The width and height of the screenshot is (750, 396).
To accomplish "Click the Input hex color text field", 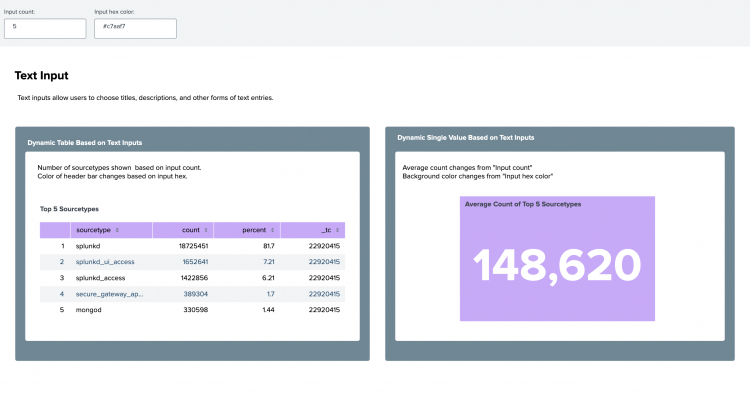I will tap(135, 29).
